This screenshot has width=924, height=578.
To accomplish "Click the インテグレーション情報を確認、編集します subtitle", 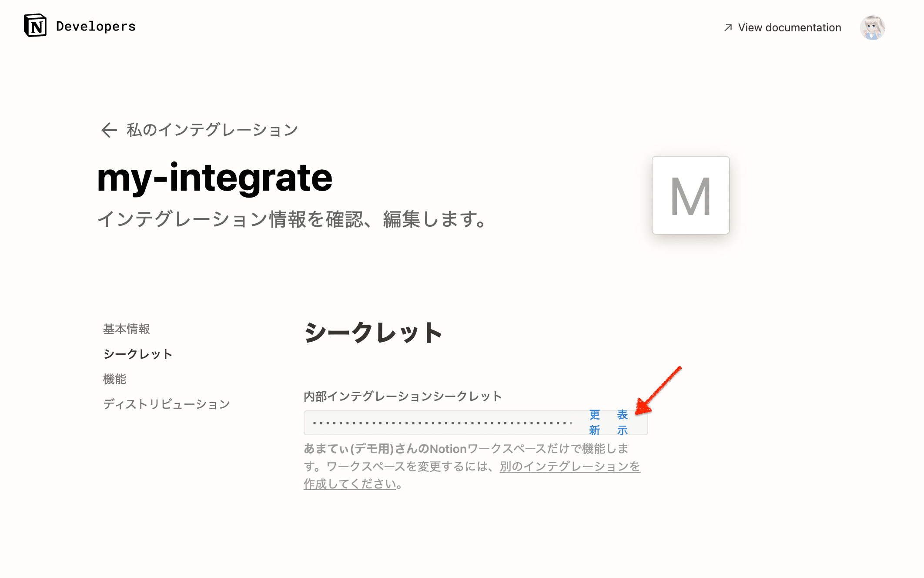I will click(292, 219).
